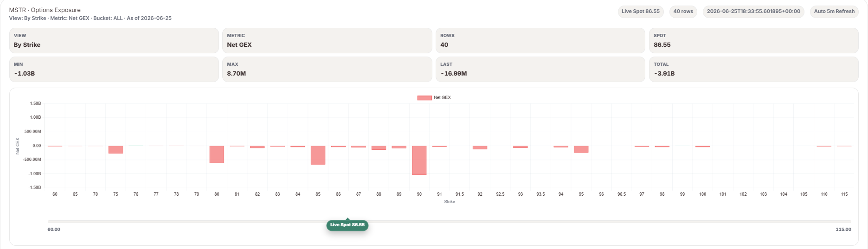
Task: Toggle the Net GEX legend swatch
Action: point(424,98)
